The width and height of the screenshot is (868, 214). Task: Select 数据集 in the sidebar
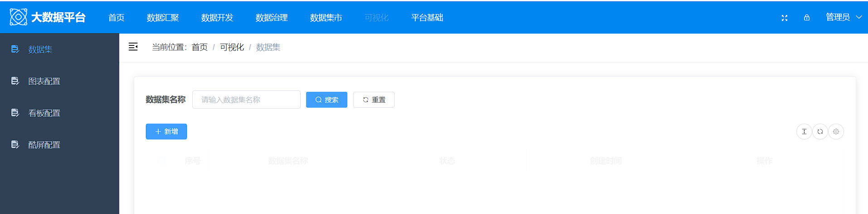coord(59,49)
